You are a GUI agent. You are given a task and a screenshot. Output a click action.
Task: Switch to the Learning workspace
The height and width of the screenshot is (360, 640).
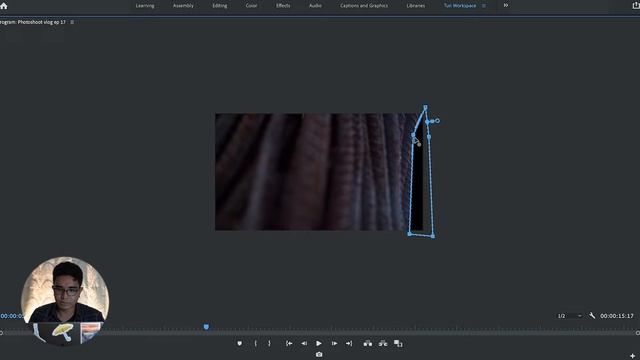[145, 6]
